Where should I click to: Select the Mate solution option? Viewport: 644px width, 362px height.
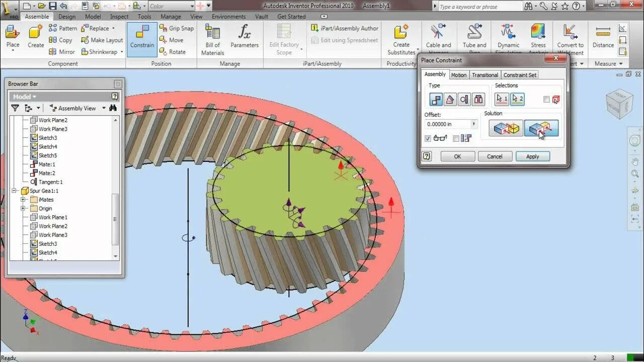[x=506, y=128]
